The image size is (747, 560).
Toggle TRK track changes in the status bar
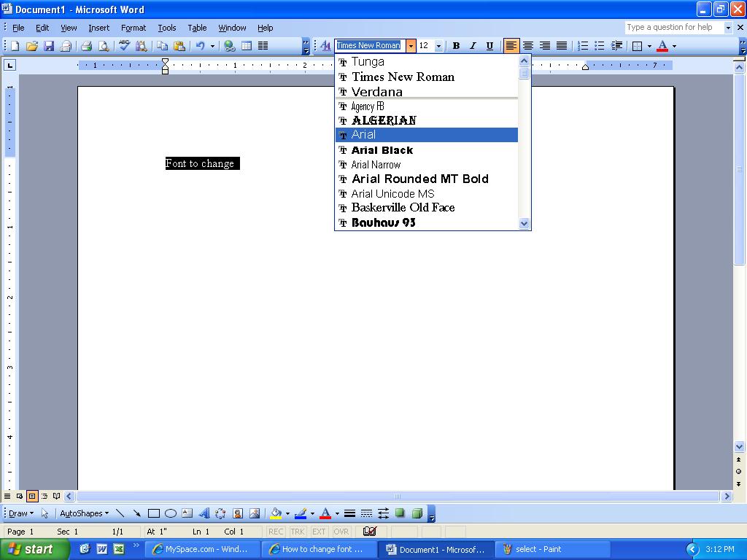[298, 532]
